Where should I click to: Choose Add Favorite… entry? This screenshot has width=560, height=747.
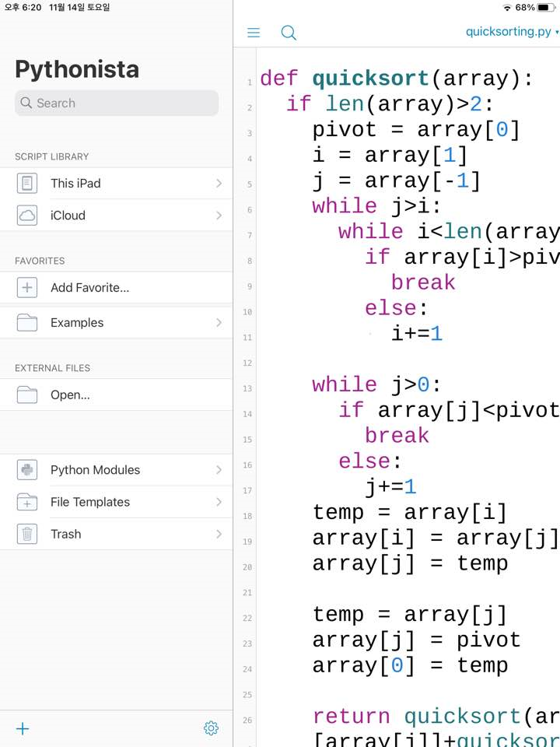click(x=117, y=288)
